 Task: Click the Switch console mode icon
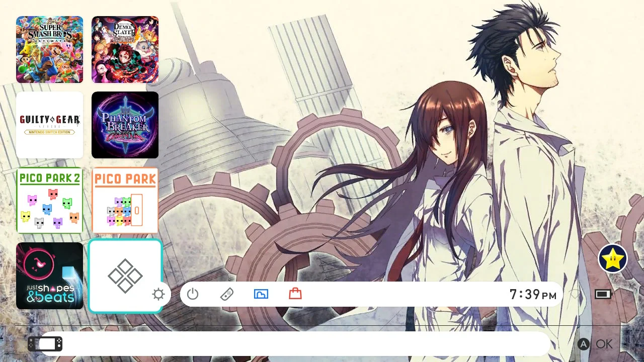(x=45, y=344)
